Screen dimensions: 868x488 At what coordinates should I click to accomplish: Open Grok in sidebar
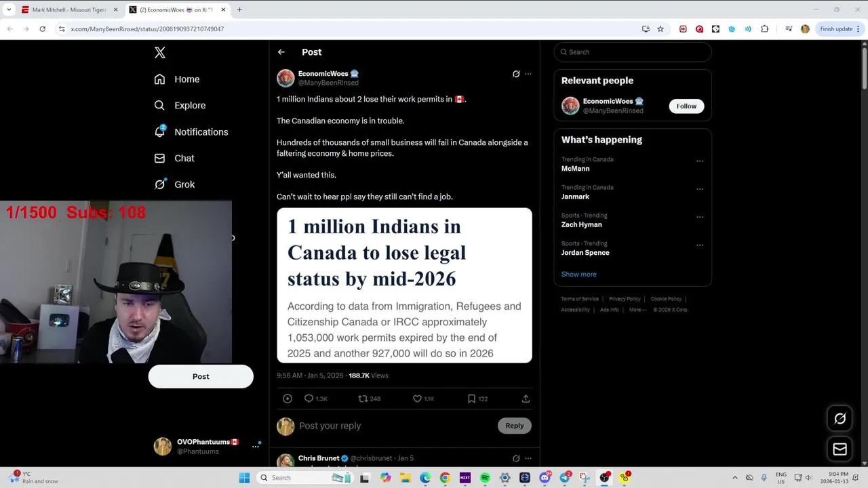174,184
